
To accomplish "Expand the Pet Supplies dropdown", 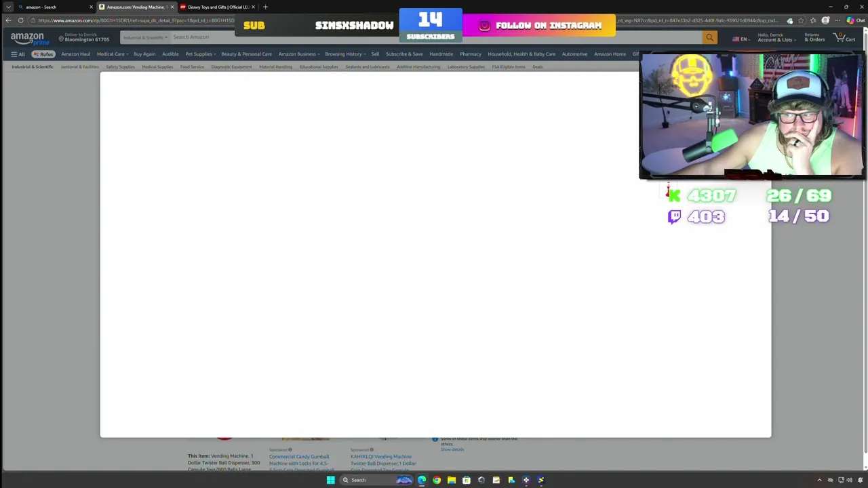I will click(x=200, y=54).
